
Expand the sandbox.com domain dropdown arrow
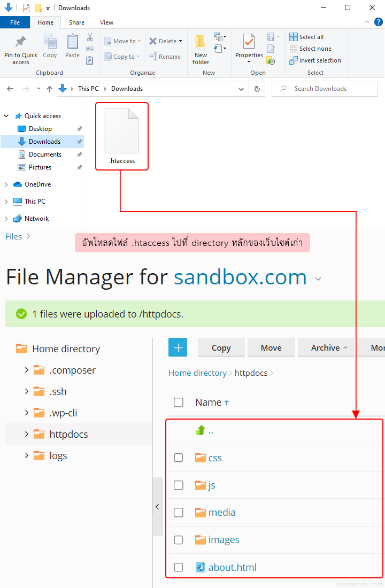(x=318, y=278)
